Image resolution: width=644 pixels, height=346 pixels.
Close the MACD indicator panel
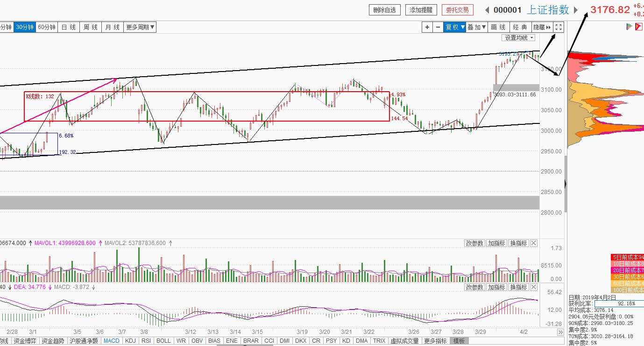534,287
